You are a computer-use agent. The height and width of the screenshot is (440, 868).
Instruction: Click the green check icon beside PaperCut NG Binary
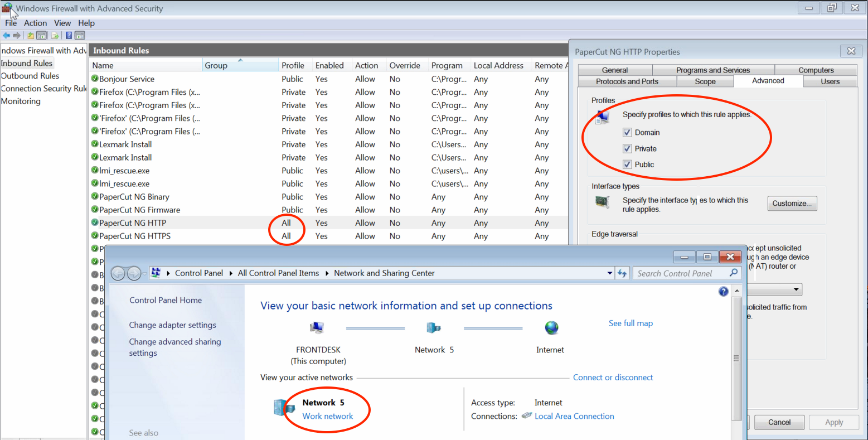point(95,196)
